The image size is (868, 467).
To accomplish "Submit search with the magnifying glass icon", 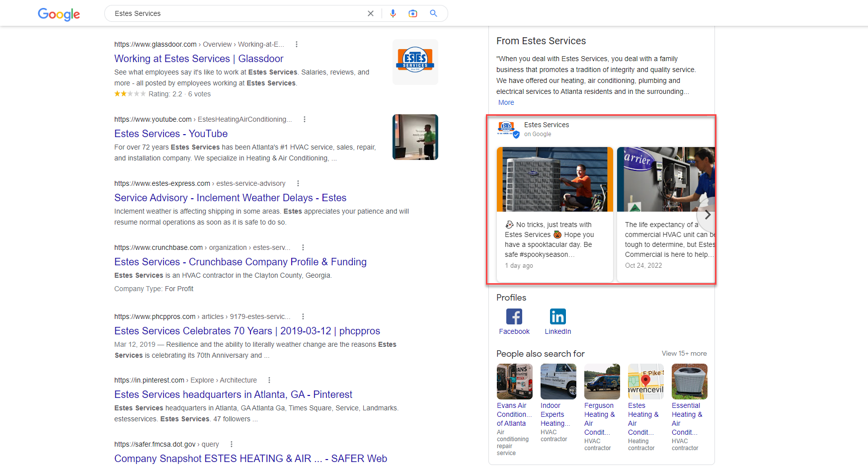I will pos(434,13).
